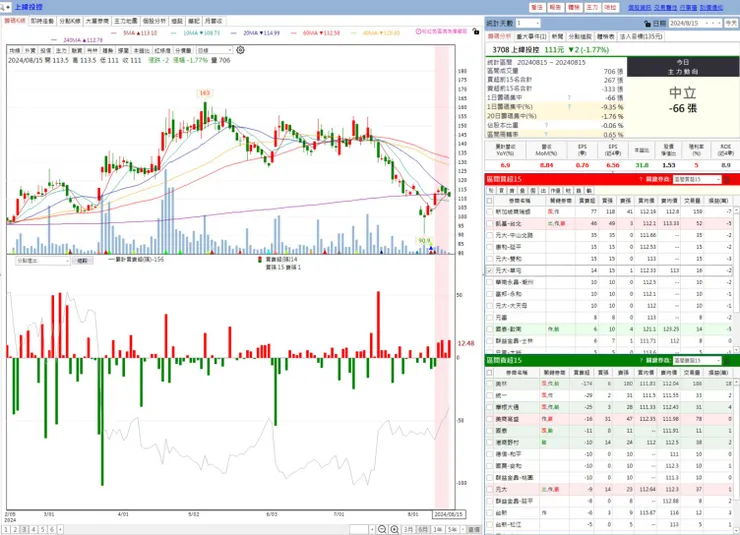Click the button right of the sub-chart dropdown
Screen dimensions: 740x535
click(83, 261)
